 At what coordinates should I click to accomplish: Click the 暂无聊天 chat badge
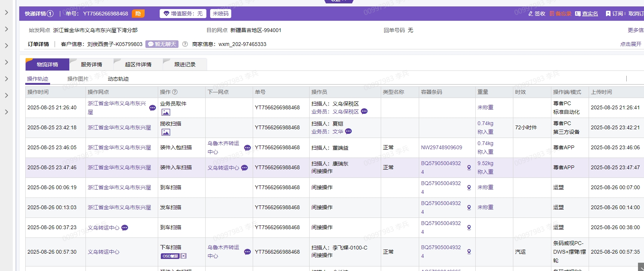[x=162, y=44]
